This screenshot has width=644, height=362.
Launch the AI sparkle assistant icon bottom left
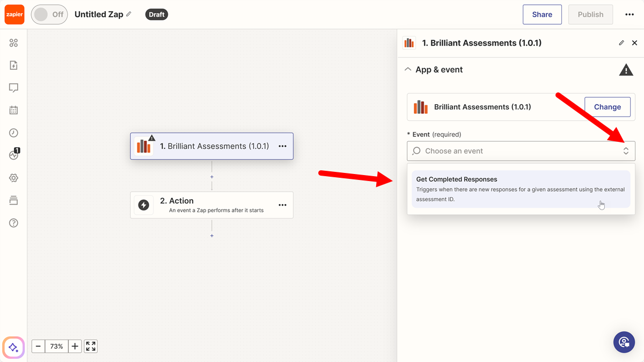[x=12, y=347]
